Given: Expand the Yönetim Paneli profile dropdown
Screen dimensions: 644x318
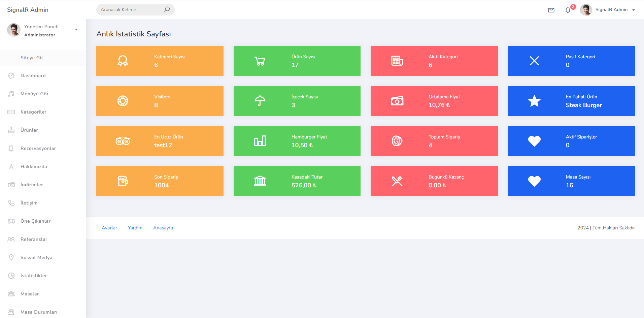Looking at the screenshot, I should pos(76,30).
